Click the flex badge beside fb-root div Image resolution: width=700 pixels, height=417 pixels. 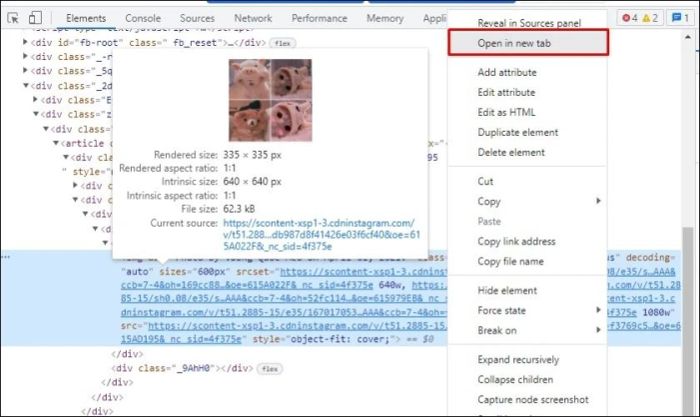pyautogui.click(x=283, y=44)
